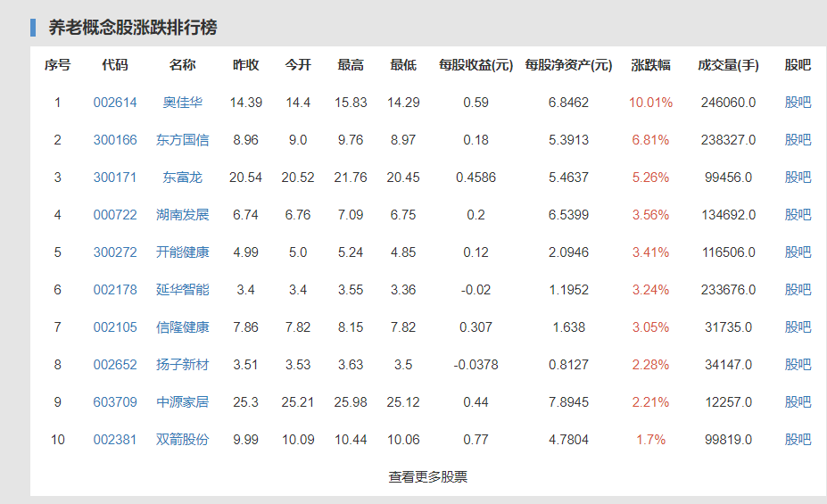827x504 pixels.
Task: Select the 1.7% change value
Action: coord(651,439)
